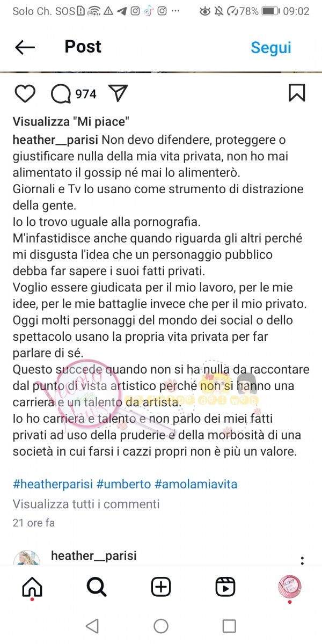Open three-dot menu of next post
Image resolution: width=322 pixels, height=644 pixels.
click(302, 560)
